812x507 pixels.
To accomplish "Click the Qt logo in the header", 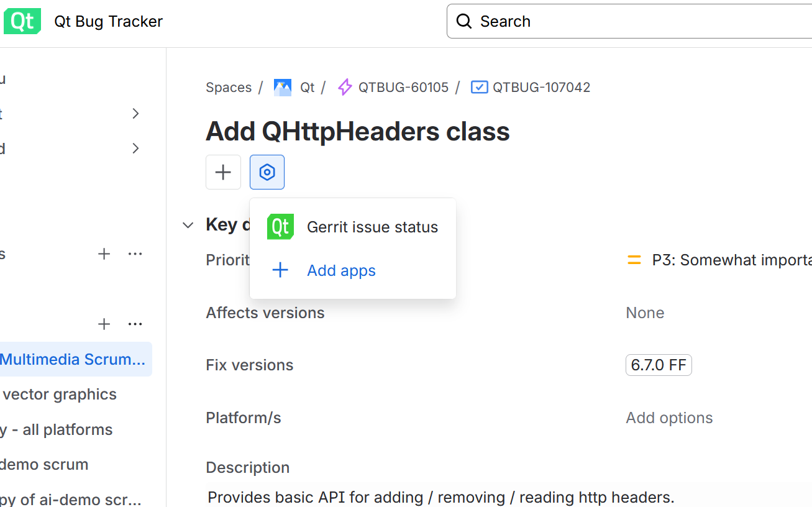I will 22,21.
